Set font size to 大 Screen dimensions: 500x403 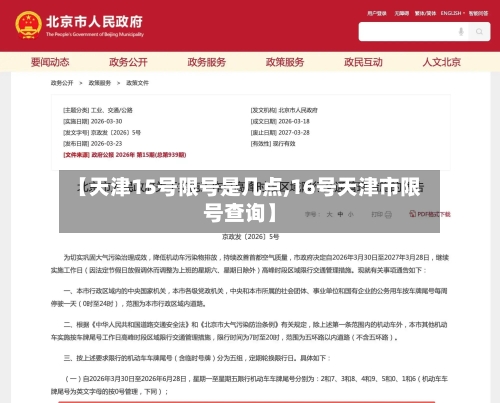329,214
